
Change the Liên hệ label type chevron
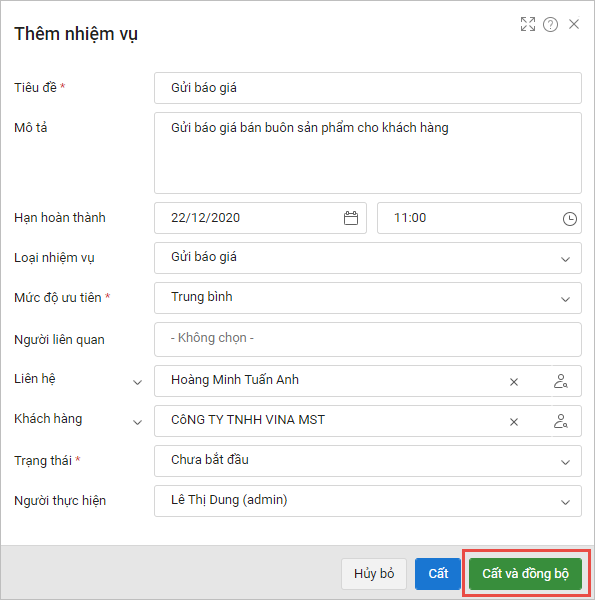pyautogui.click(x=137, y=382)
